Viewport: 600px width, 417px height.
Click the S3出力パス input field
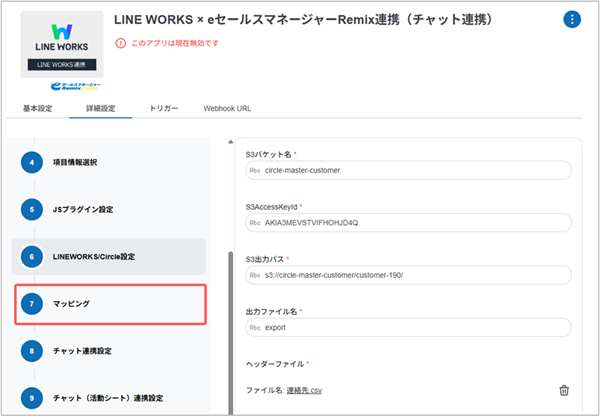click(x=408, y=275)
